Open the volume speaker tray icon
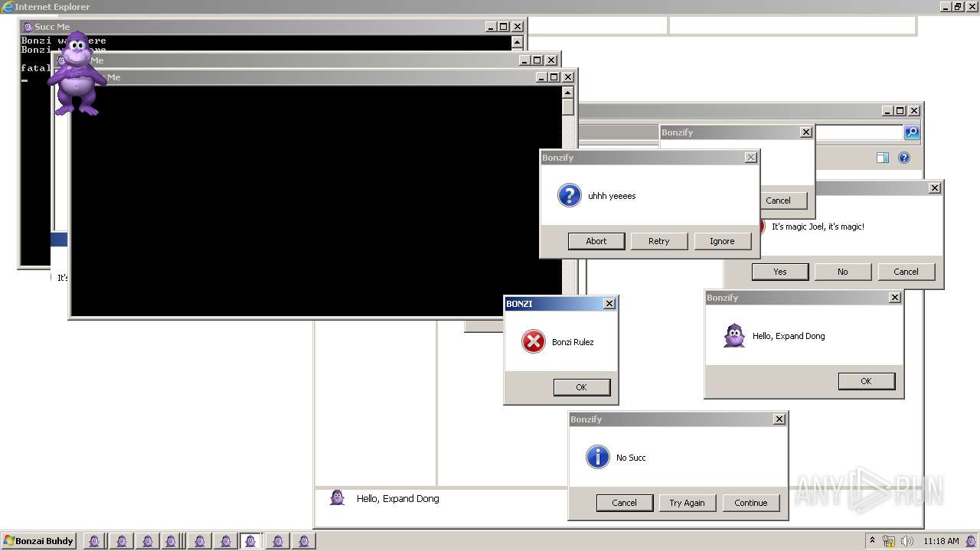The width and height of the screenshot is (980, 551). (x=906, y=541)
